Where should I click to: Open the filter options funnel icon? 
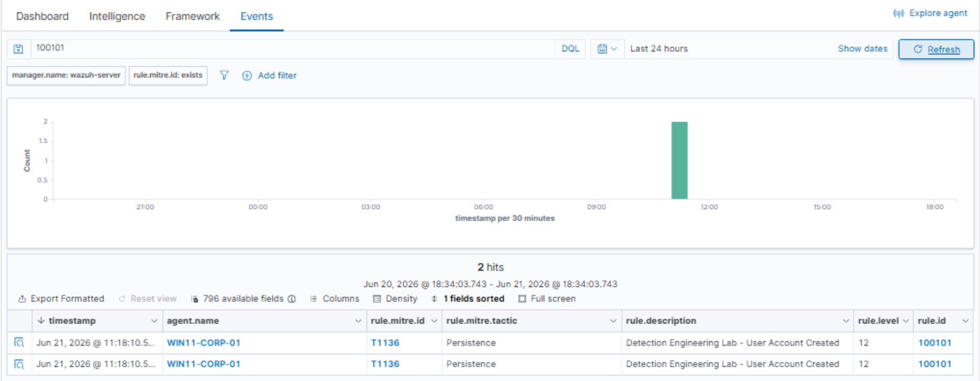(224, 75)
